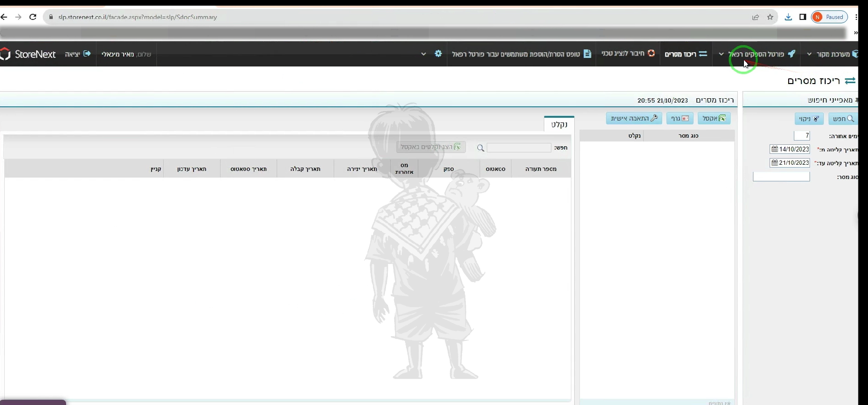Screen dimensions: 868x405
Task: Expand the פורטל הספקים רפאל dropdown menu
Action: point(722,54)
